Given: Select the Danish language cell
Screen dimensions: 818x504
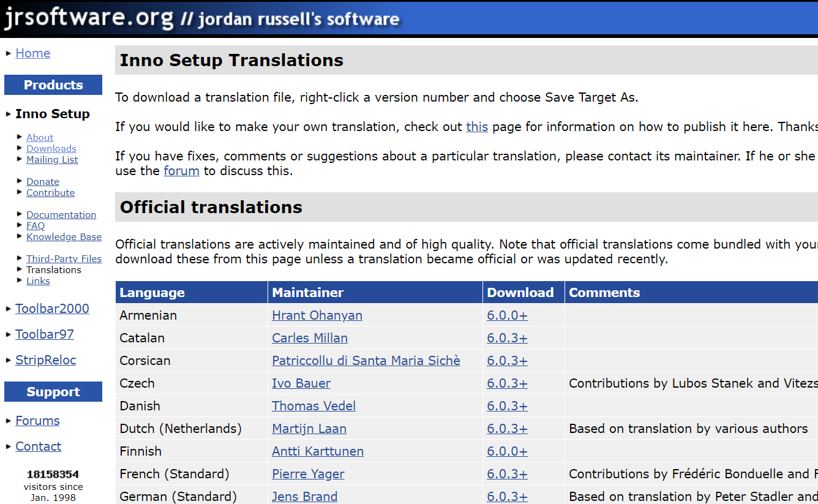Looking at the screenshot, I should pos(191,406).
